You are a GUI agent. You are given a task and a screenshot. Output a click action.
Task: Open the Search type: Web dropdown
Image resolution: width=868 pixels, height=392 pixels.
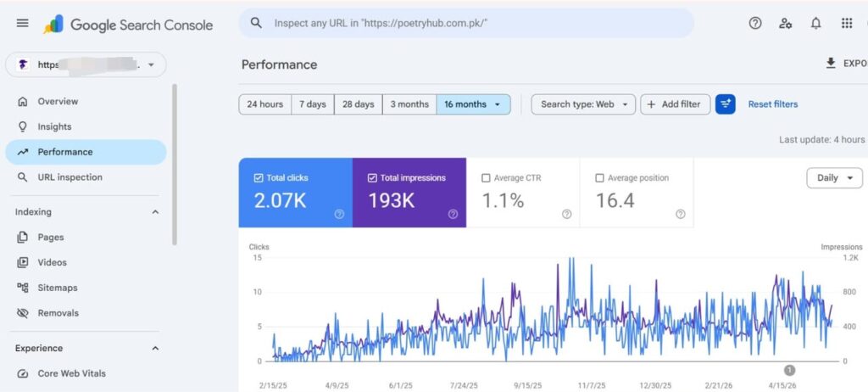(583, 104)
